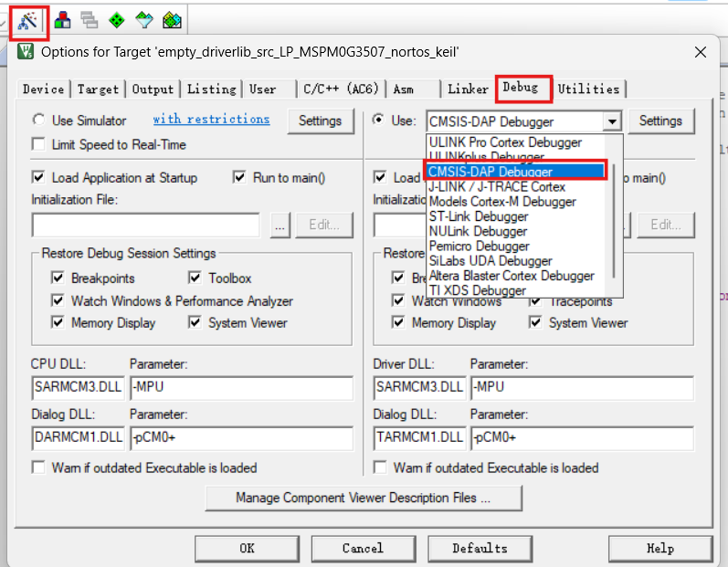728x567 pixels.
Task: Confirm with the OK button
Action: click(x=247, y=549)
